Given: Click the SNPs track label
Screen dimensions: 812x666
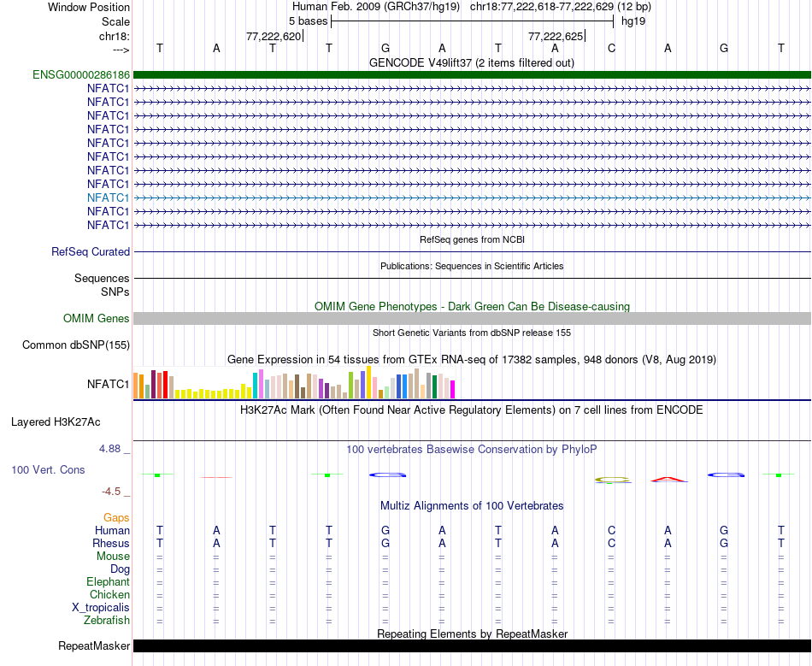Looking at the screenshot, I should click(115, 292).
